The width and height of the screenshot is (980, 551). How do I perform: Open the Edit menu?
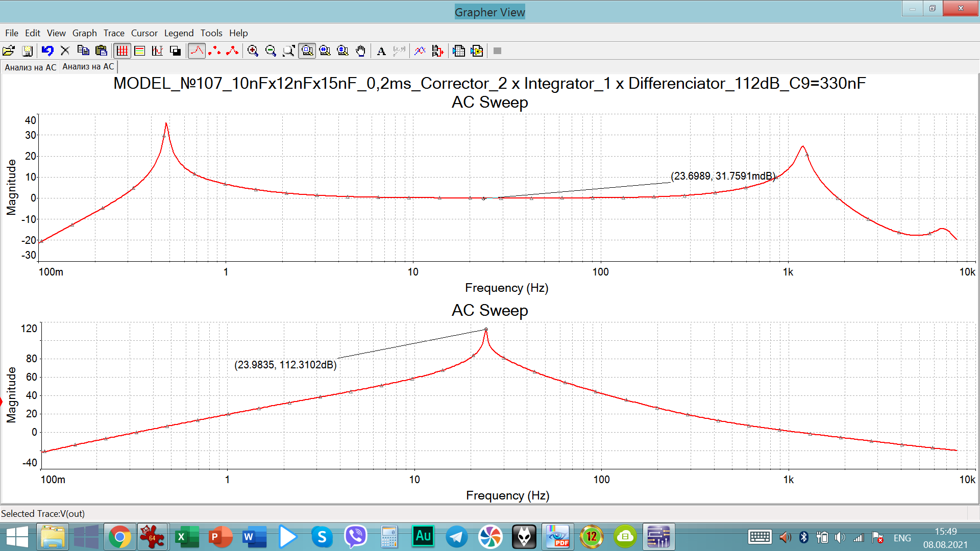33,33
